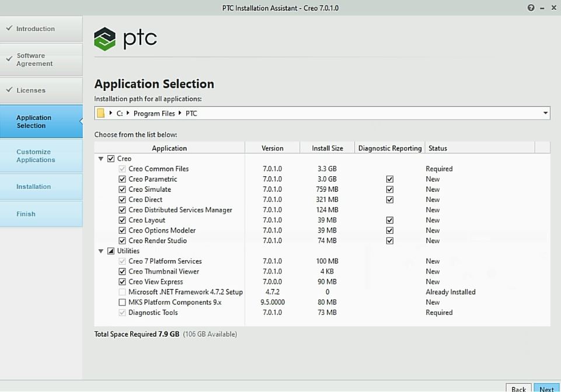Disable diagnostic reporting for Creo Render Studio
561x392 pixels.
point(390,241)
